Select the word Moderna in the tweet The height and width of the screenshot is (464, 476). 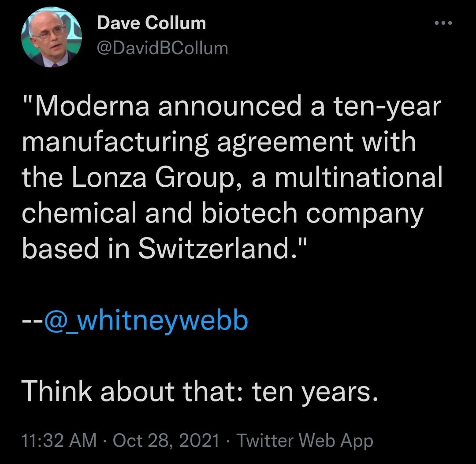coord(92,107)
